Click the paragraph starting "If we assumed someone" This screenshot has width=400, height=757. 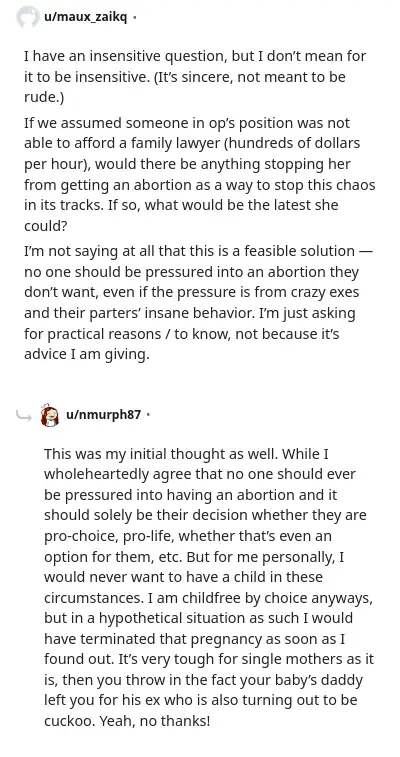(200, 174)
